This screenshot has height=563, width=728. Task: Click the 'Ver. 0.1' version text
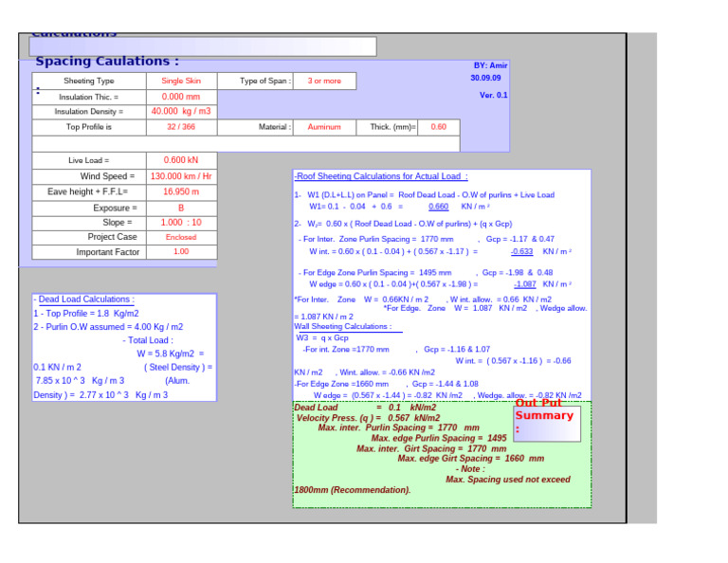494,95
